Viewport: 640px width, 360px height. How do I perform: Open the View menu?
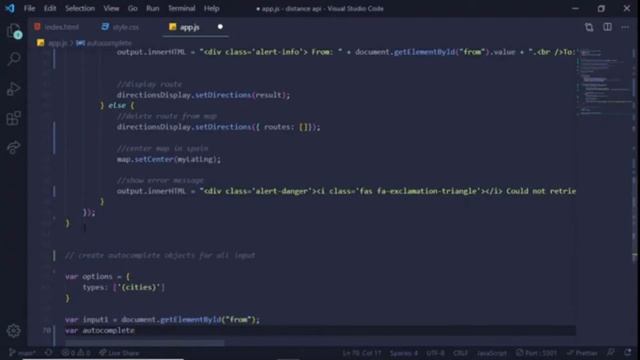111,8
